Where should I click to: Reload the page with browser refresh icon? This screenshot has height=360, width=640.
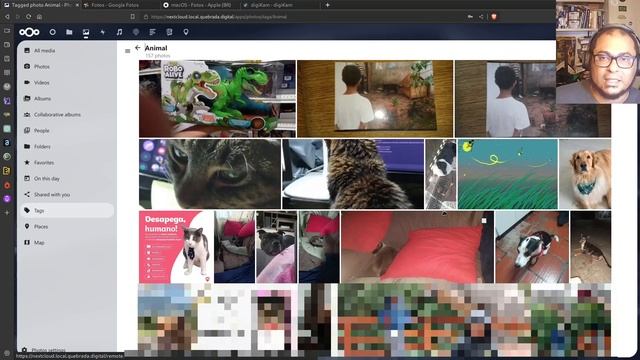[x=29, y=17]
